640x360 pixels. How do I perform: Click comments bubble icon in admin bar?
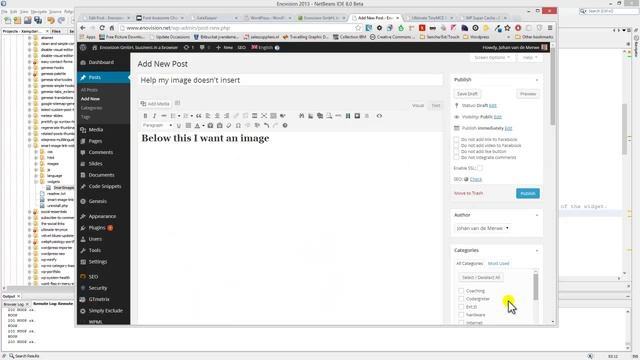point(202,47)
